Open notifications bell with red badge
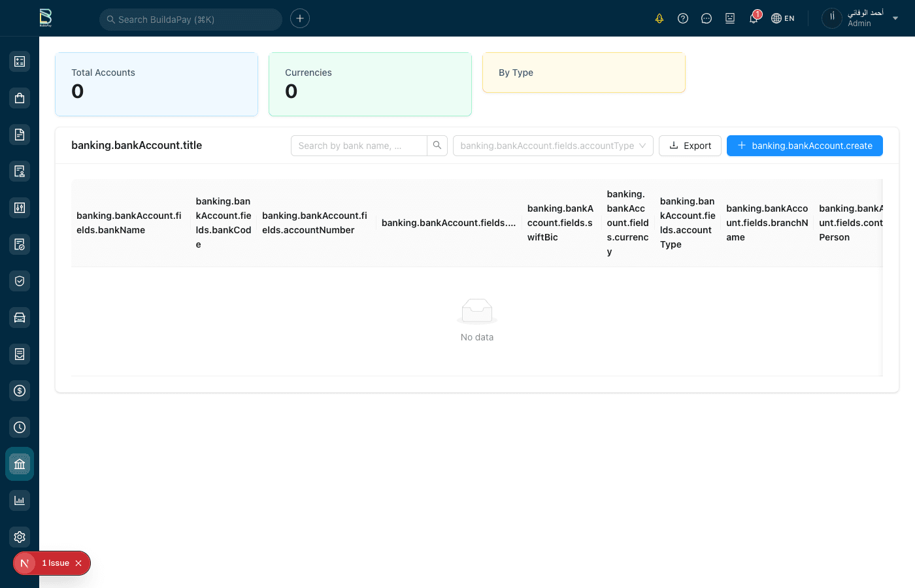Viewport: 915px width, 588px height. point(754,18)
